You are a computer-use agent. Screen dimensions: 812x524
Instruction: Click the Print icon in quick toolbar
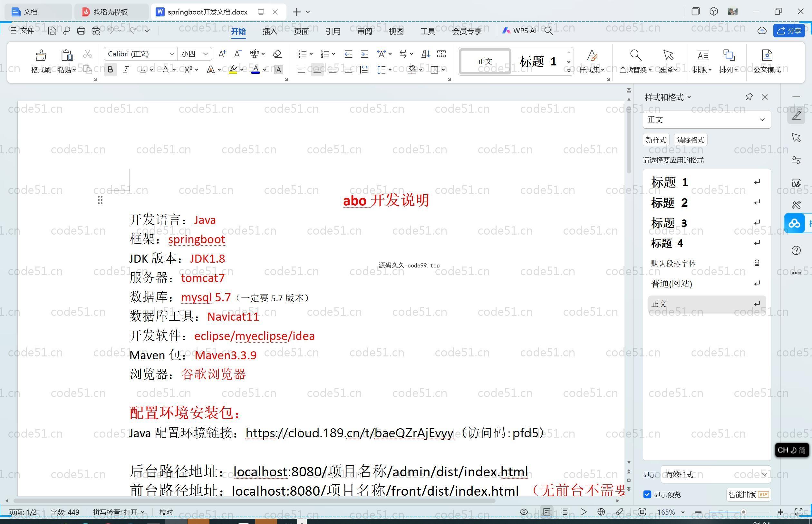[81, 31]
